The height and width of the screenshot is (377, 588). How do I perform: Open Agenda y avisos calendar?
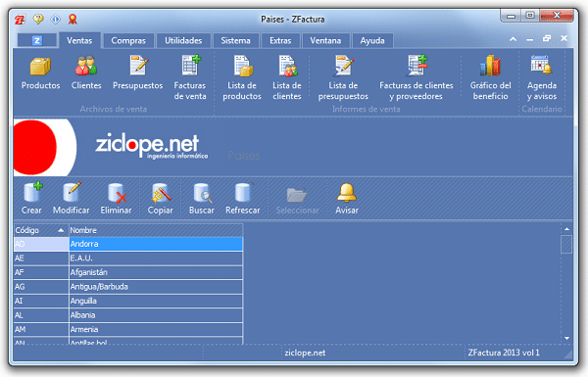[x=542, y=66]
